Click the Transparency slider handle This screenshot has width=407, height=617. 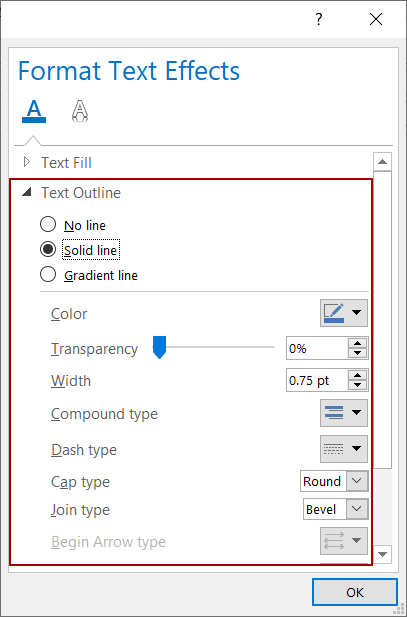coord(159,347)
